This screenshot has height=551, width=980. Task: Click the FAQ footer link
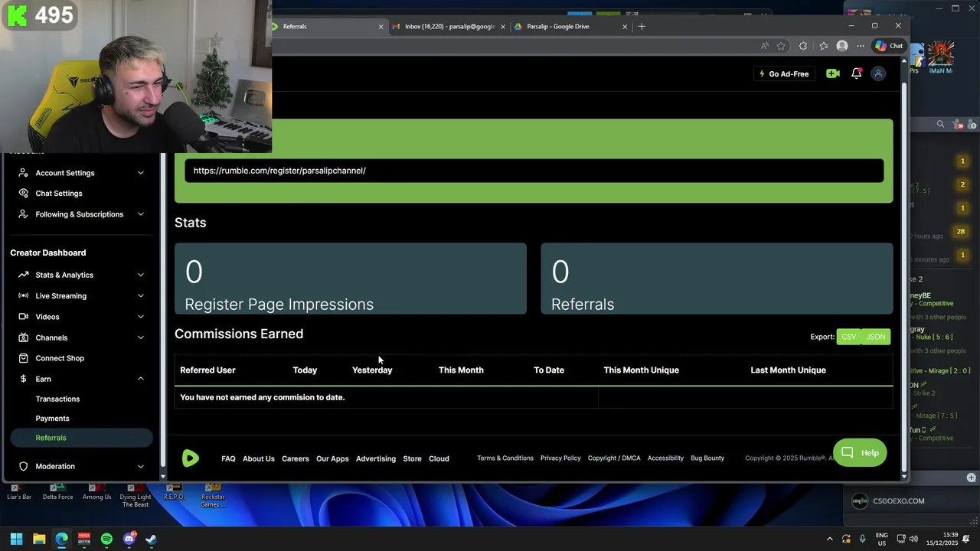pos(228,458)
